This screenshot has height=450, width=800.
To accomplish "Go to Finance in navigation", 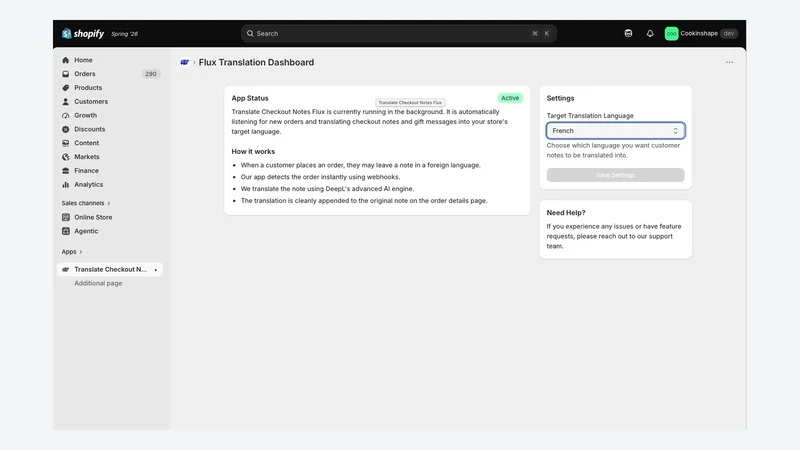I will click(86, 170).
